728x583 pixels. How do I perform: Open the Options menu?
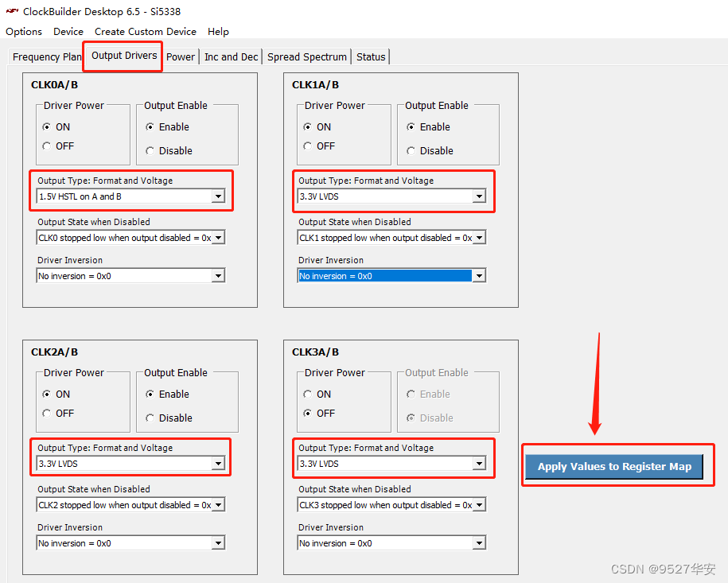(x=24, y=32)
